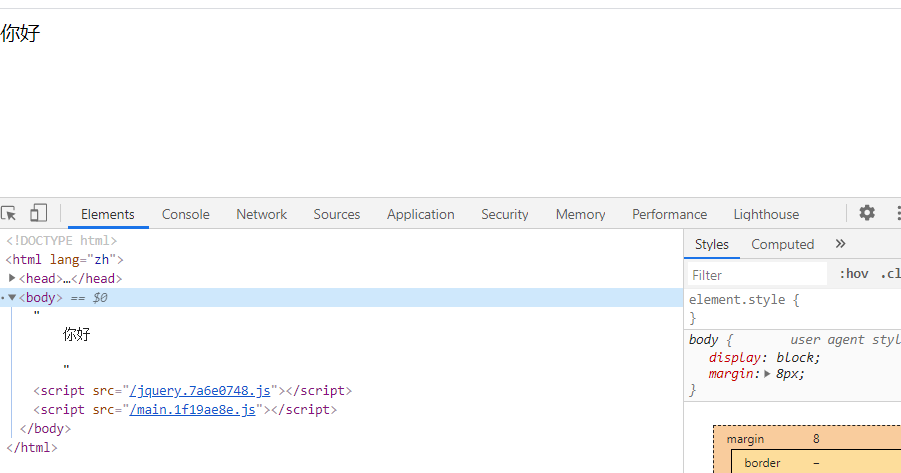
Task: Open the Sources tab
Action: [337, 214]
